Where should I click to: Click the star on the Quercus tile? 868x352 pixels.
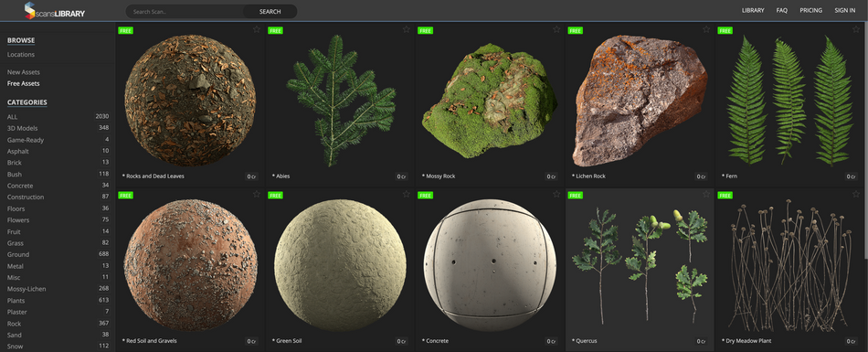[706, 194]
